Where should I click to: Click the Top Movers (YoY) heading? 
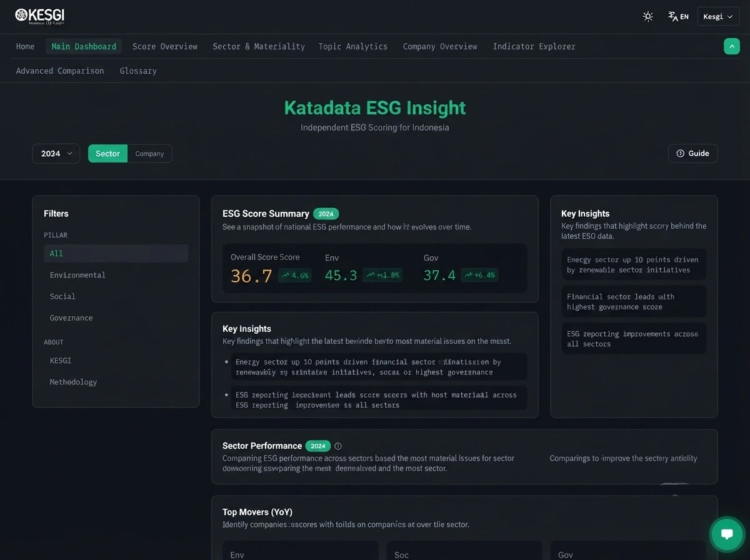257,512
